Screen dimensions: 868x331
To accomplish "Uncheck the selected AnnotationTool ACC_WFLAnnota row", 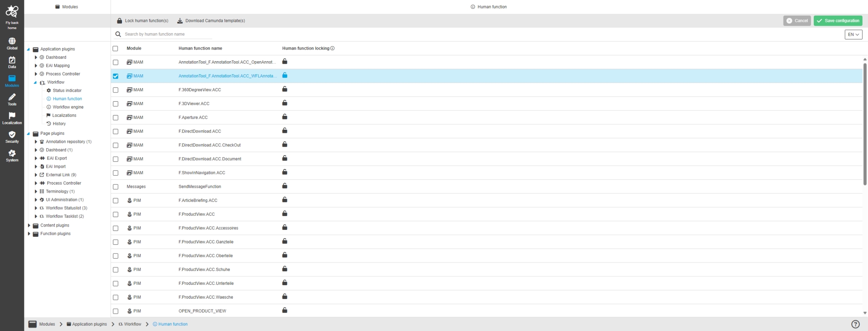I will (115, 76).
